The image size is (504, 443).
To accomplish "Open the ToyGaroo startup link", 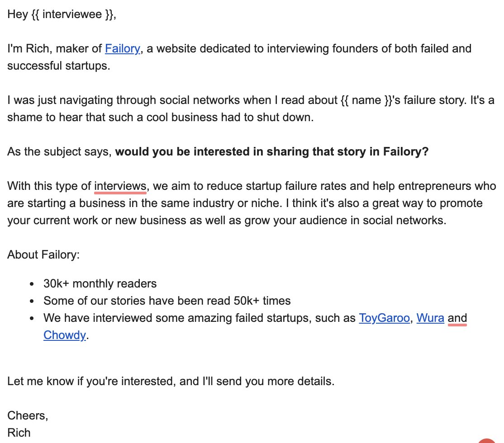I will [384, 318].
